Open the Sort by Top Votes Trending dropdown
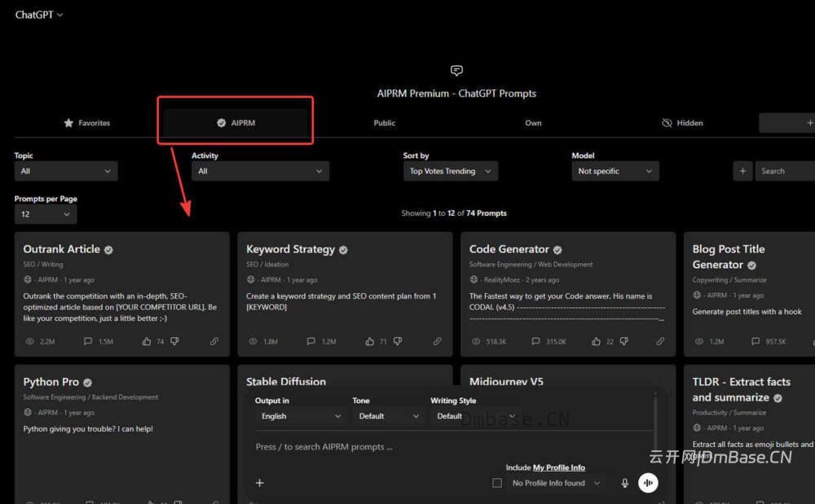Image resolution: width=815 pixels, height=504 pixels. point(450,171)
